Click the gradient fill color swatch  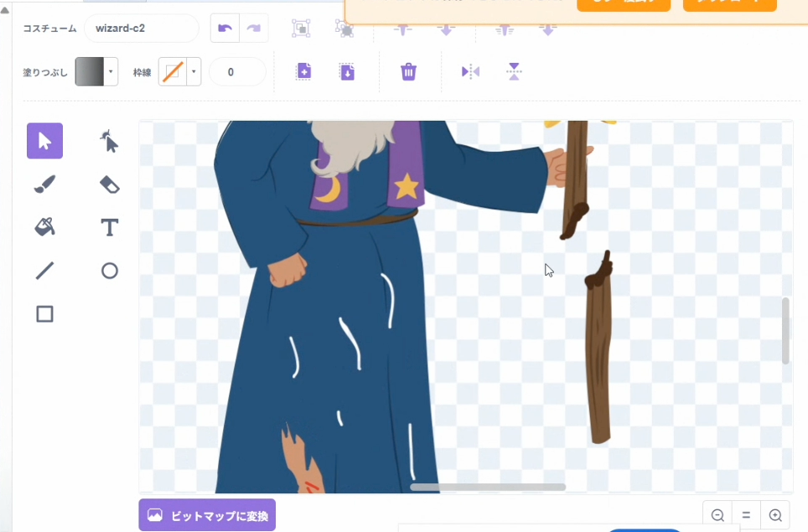[89, 72]
